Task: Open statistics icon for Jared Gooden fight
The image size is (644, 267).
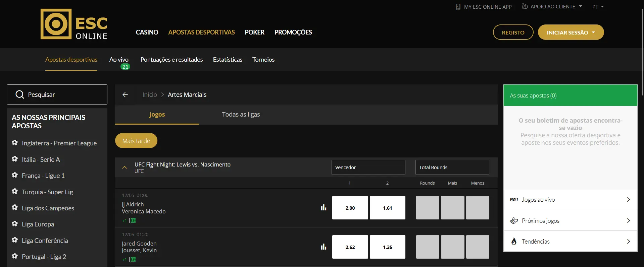Action: (324, 247)
